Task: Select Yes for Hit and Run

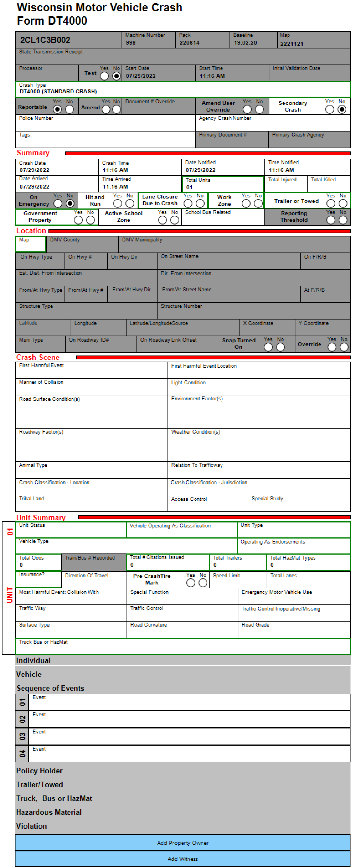Action: point(118,204)
